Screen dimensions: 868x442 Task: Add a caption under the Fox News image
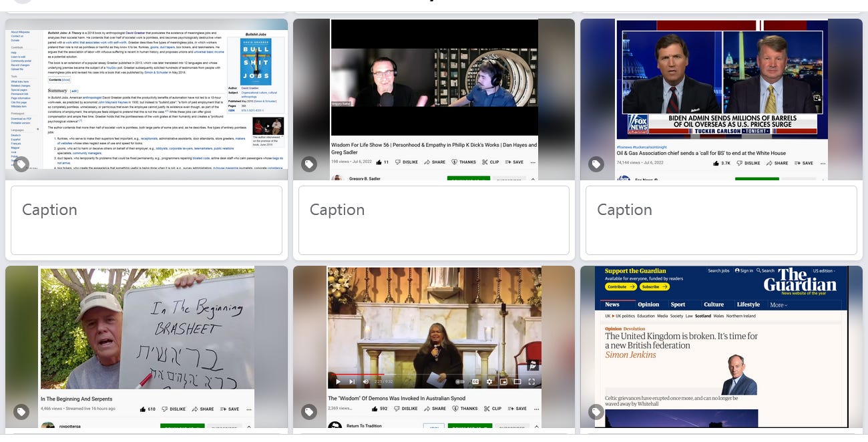(721, 220)
